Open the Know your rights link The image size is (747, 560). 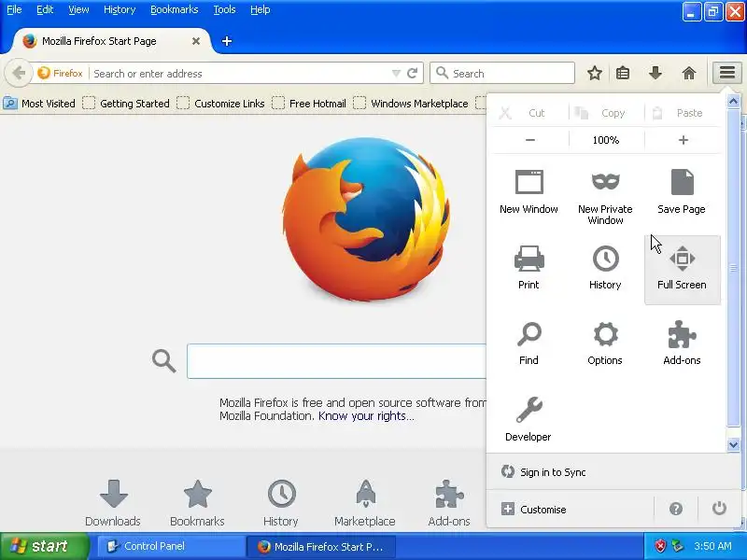pyautogui.click(x=366, y=415)
